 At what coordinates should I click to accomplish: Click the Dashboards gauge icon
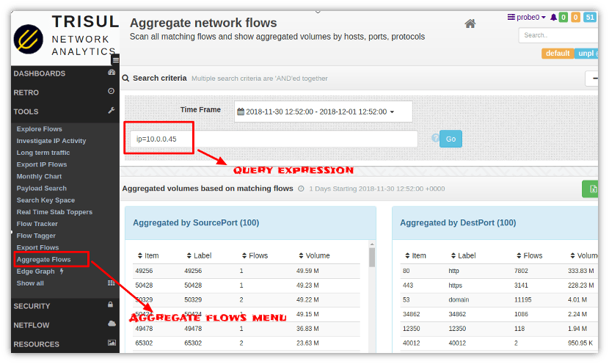click(112, 72)
